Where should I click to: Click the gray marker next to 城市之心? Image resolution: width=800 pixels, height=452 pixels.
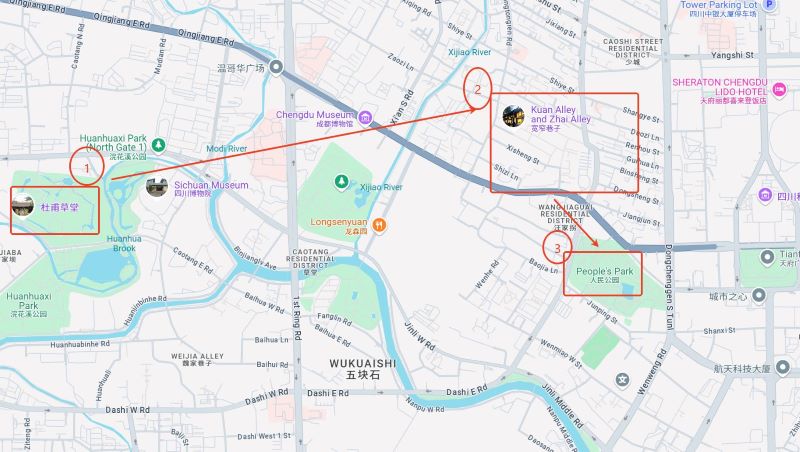click(x=759, y=295)
